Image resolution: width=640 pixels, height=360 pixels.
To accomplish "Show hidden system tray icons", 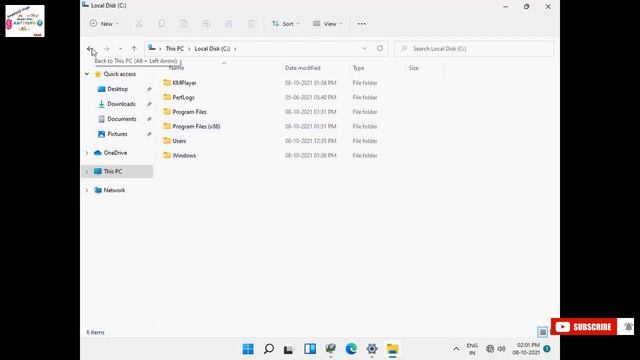I will click(x=456, y=349).
